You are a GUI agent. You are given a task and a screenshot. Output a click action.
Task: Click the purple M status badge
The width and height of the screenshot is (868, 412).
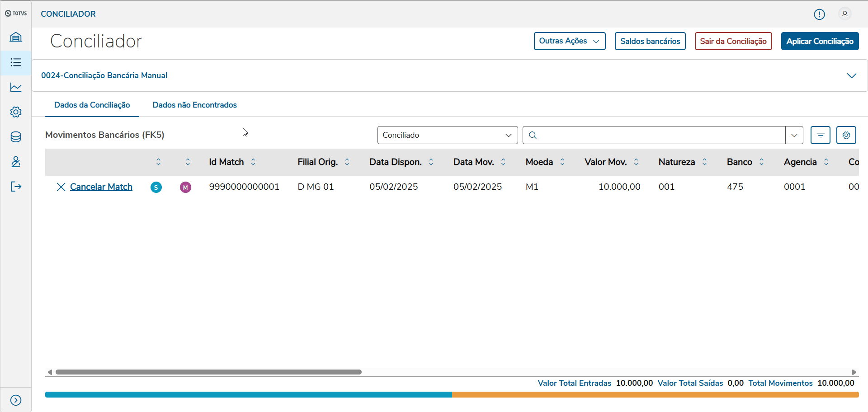pos(185,187)
